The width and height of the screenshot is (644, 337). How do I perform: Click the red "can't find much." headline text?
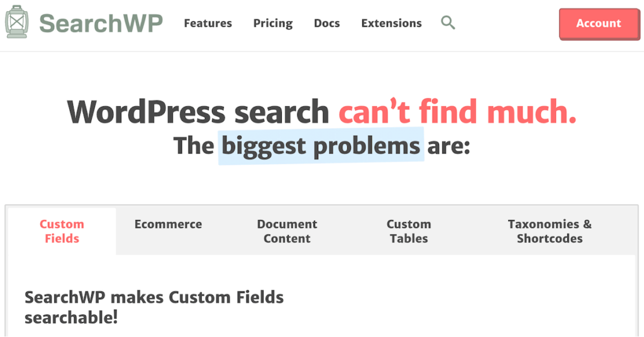(x=457, y=112)
